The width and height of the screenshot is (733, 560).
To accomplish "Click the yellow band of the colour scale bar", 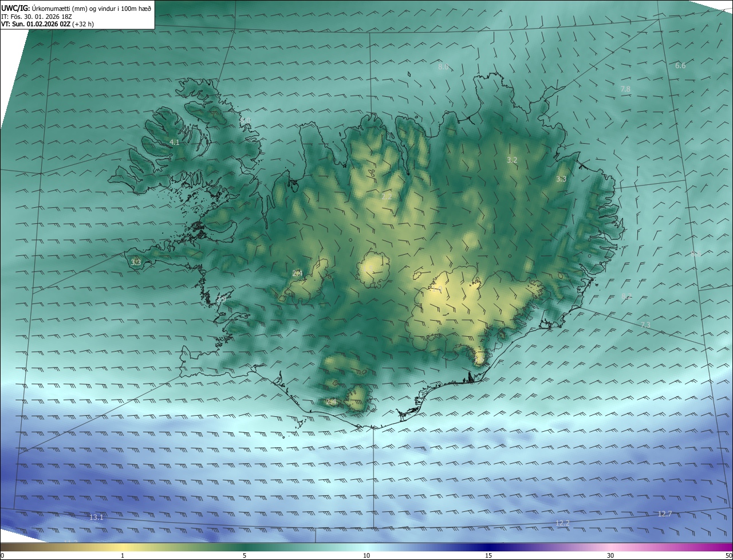I will (123, 547).
